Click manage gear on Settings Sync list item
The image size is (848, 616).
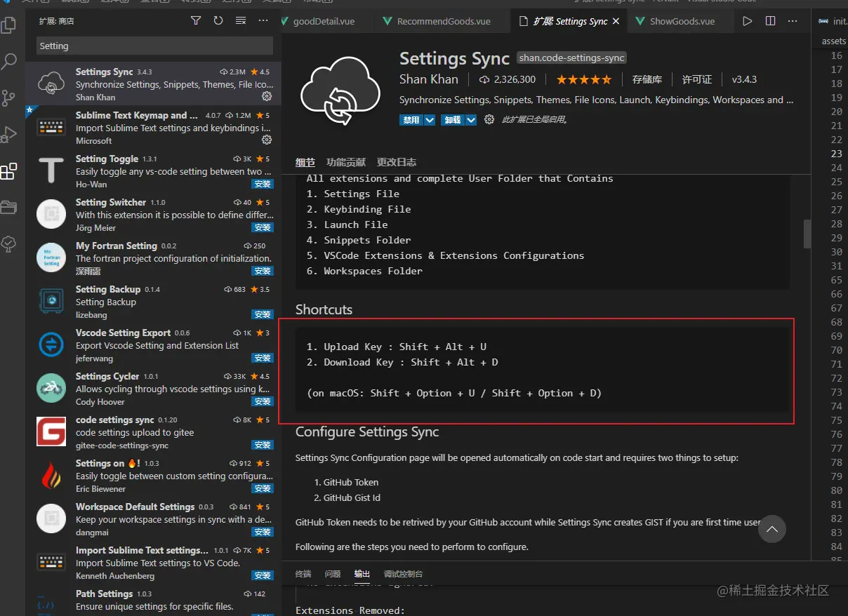tap(267, 96)
